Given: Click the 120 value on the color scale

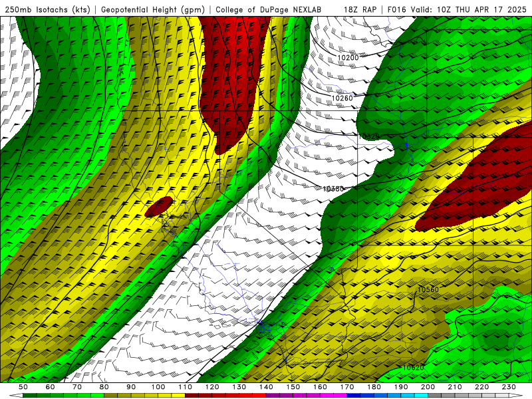Looking at the screenshot, I should click(x=212, y=387).
